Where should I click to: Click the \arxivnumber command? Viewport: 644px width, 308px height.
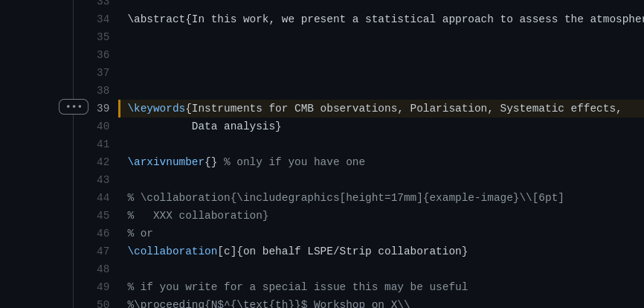[x=166, y=162]
